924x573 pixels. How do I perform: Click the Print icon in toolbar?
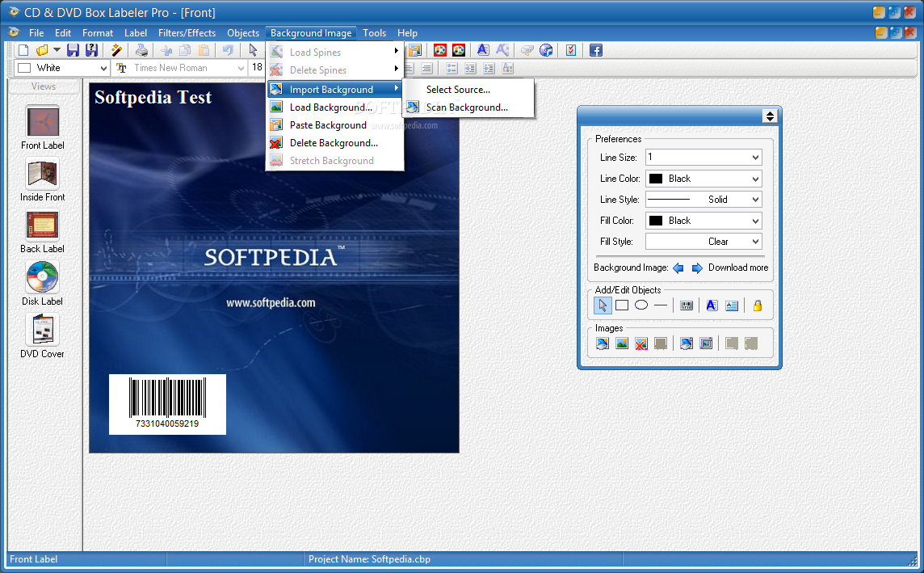[x=141, y=51]
